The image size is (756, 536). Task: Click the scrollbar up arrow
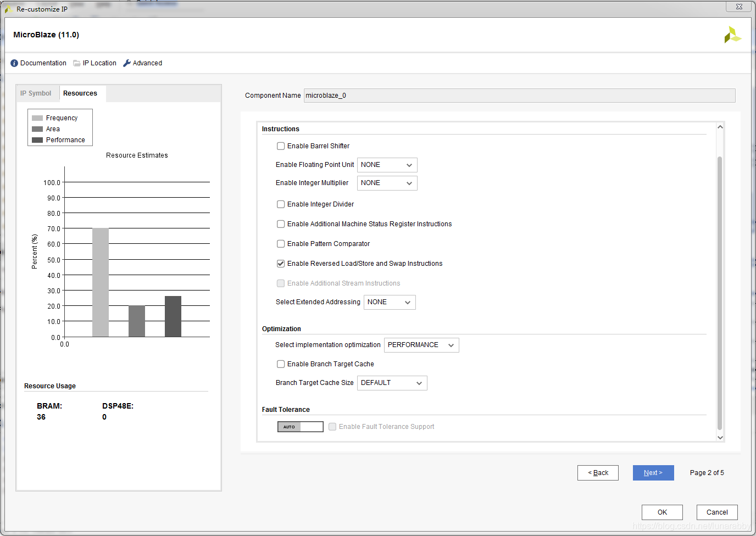point(720,127)
